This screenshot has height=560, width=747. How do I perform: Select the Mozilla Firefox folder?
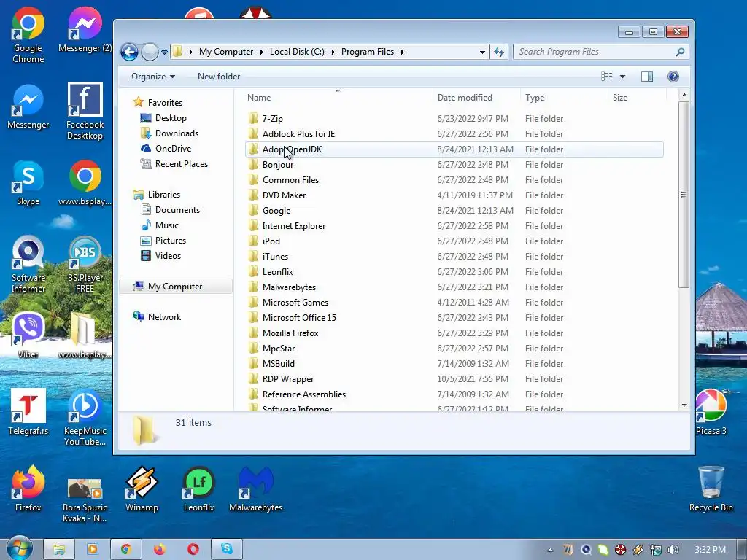point(454,332)
